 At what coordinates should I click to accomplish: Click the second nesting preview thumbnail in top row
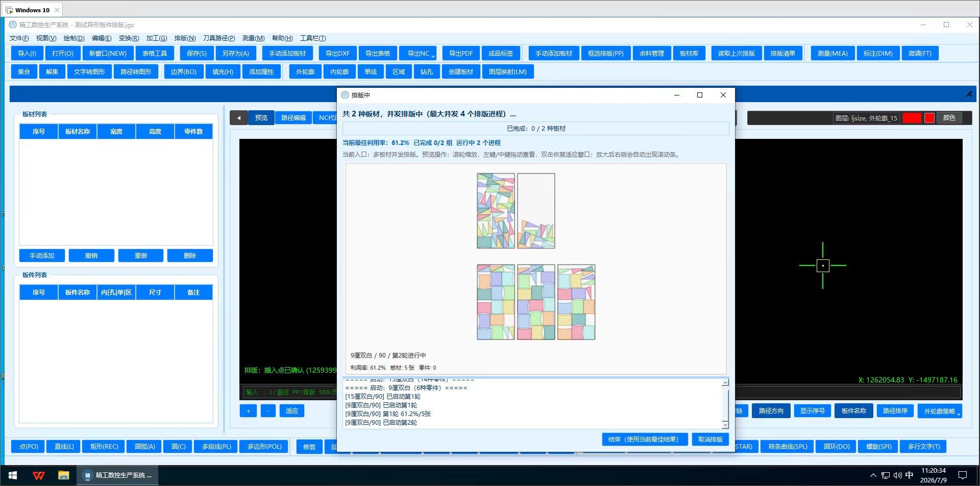(536, 211)
